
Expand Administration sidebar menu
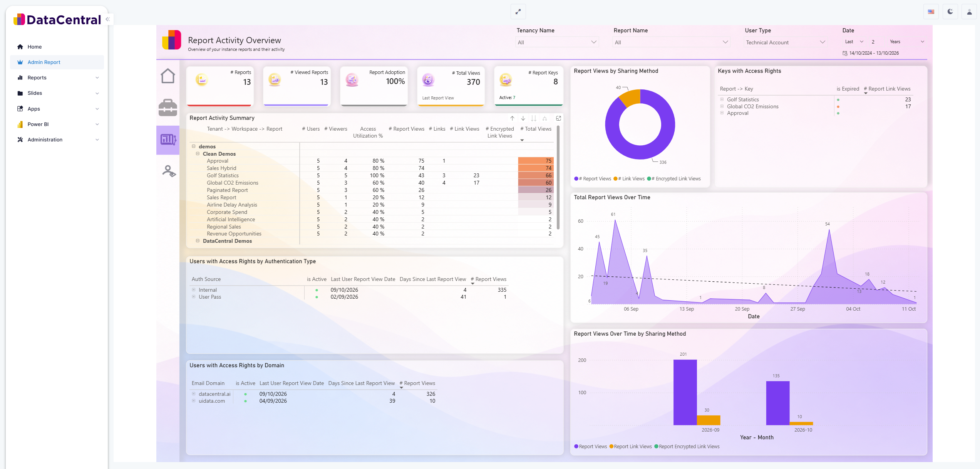coord(57,140)
